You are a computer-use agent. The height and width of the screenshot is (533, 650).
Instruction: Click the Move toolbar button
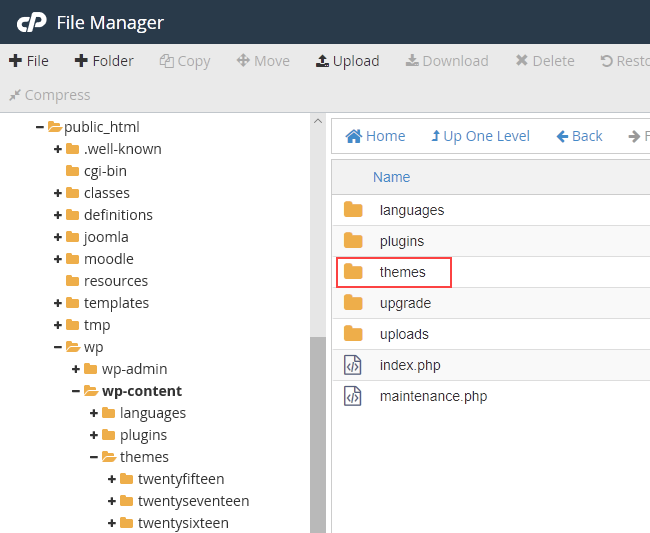tap(263, 61)
